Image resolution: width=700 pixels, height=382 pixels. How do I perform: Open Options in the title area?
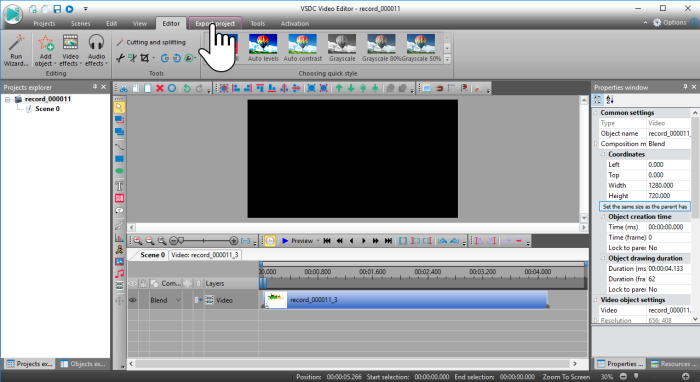coord(670,22)
